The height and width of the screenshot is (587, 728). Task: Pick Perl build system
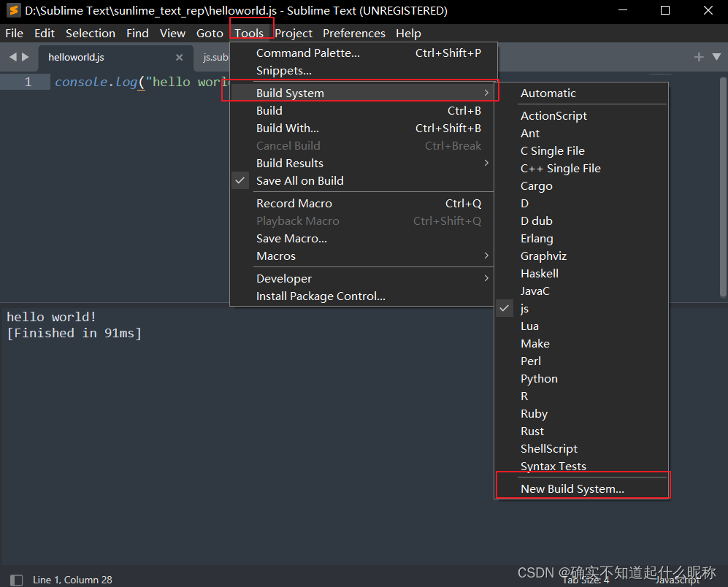[x=581, y=361]
